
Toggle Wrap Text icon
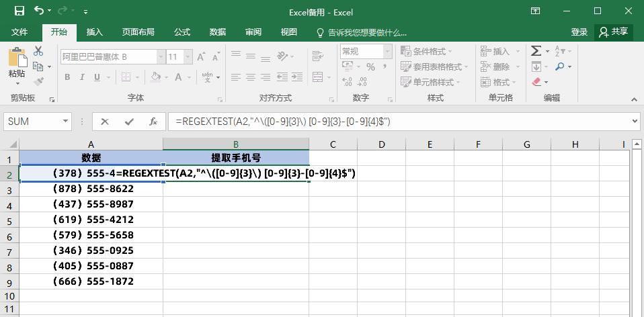317,56
